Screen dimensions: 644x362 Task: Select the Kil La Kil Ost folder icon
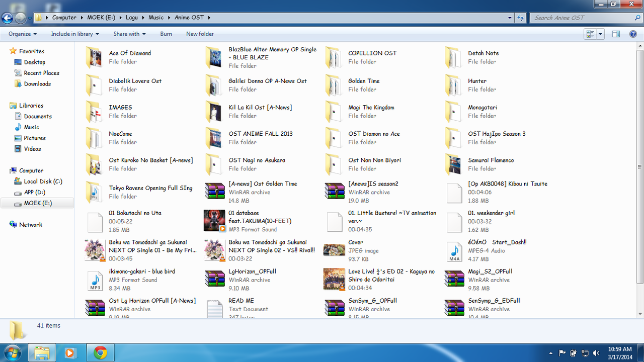[x=214, y=112]
